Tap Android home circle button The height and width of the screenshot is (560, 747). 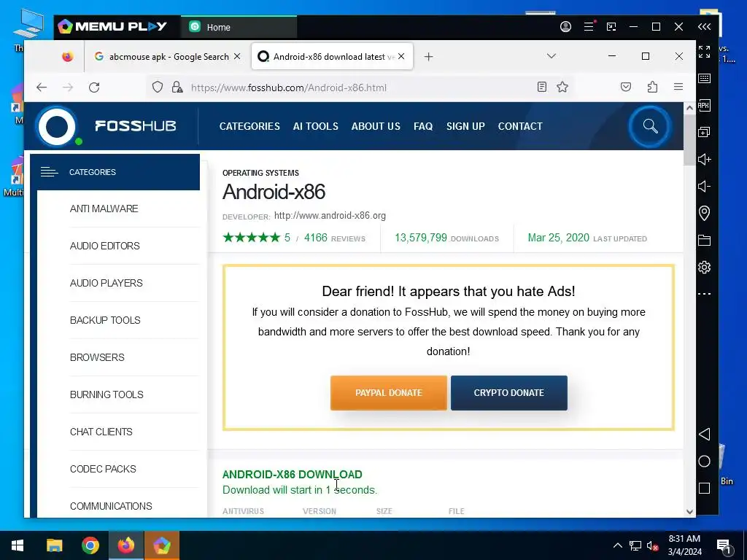click(704, 461)
